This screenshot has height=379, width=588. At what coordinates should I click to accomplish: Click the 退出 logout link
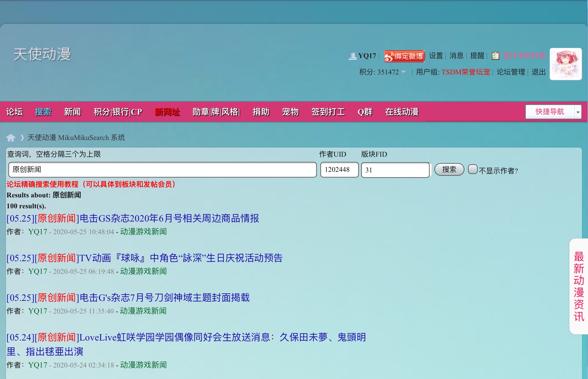[538, 72]
